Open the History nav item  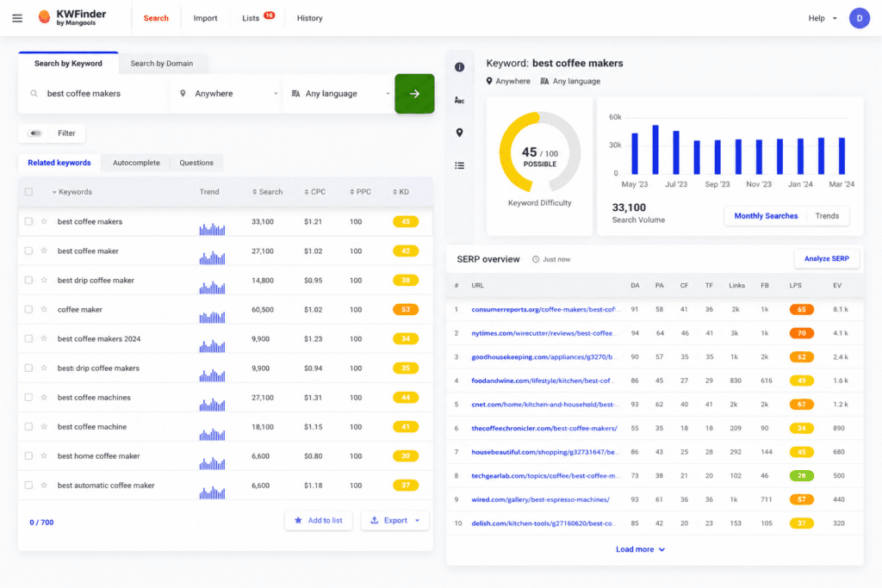click(309, 18)
